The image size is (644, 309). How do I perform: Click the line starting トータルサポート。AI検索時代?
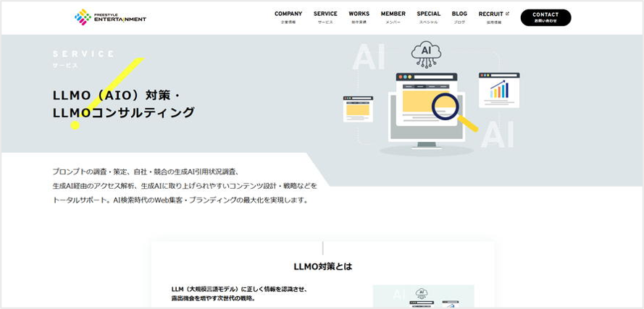click(180, 200)
